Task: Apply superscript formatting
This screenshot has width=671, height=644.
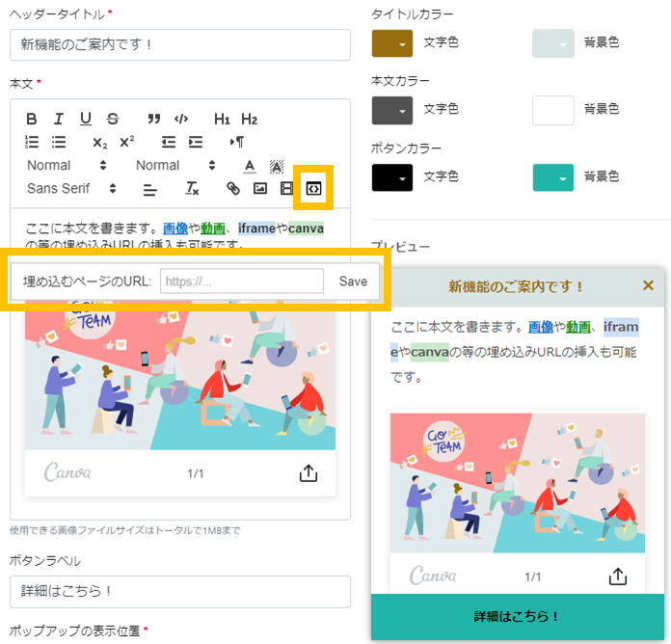Action: click(126, 141)
